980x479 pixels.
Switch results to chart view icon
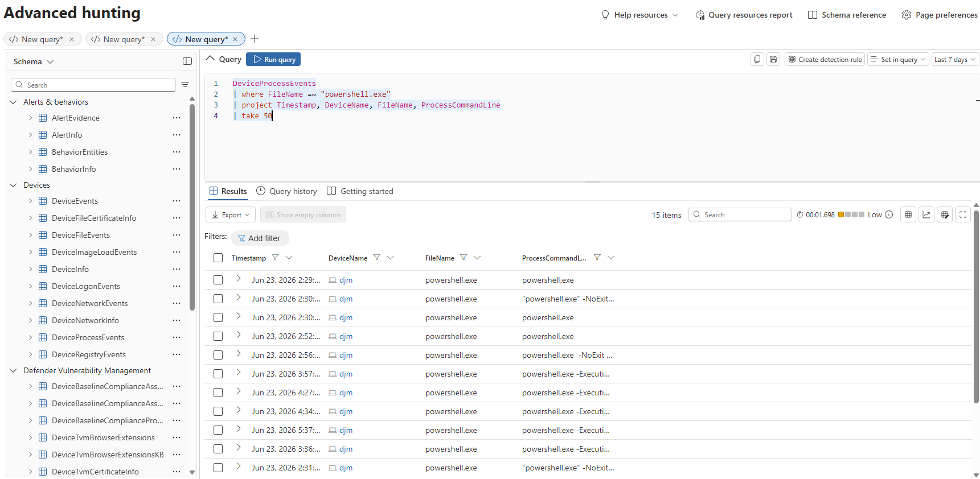pos(926,214)
